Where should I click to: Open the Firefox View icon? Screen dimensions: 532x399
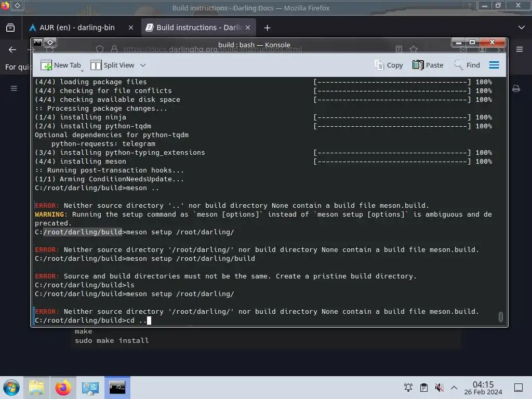click(10, 28)
